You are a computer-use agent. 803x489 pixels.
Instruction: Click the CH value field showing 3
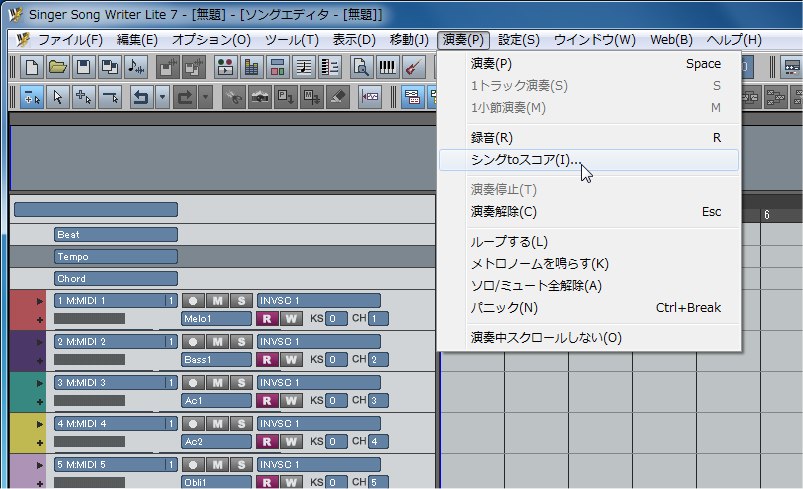click(378, 400)
